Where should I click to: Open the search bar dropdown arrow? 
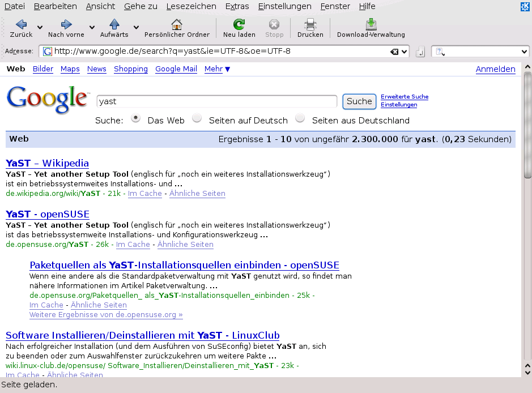coord(524,52)
